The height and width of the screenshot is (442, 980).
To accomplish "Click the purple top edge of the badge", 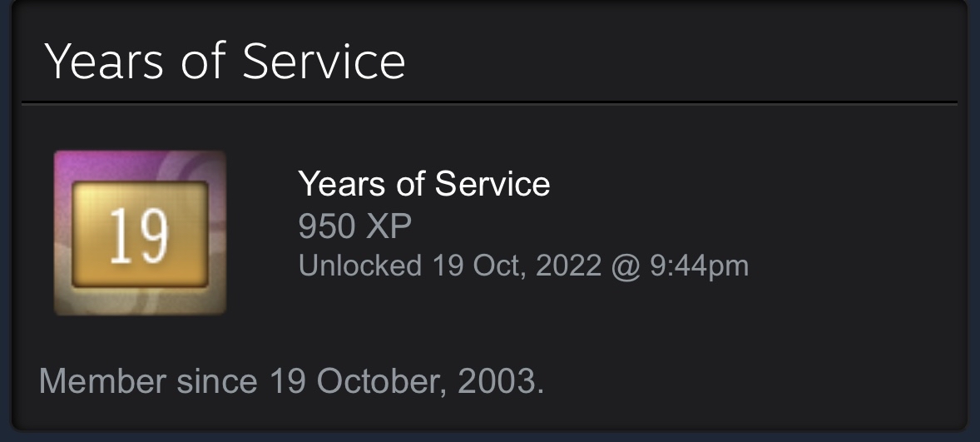I will click(140, 162).
